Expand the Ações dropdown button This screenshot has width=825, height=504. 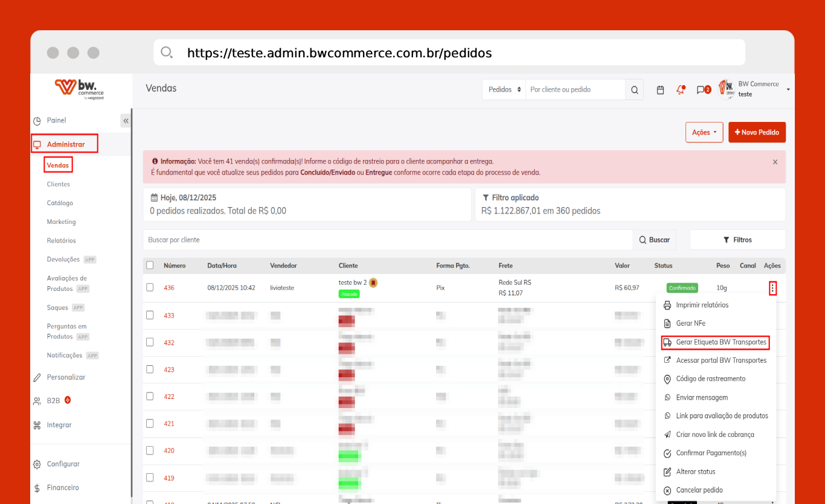pos(704,132)
